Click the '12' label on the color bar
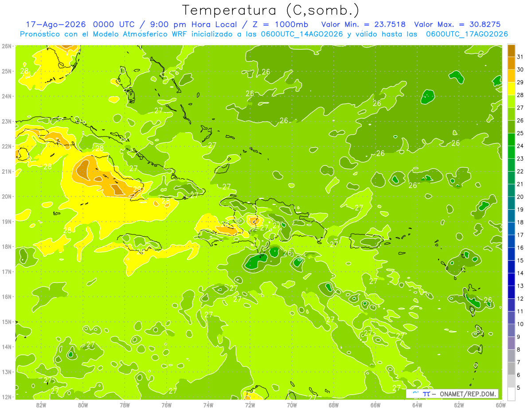Viewport: 532px width, 411px height. tap(520, 298)
